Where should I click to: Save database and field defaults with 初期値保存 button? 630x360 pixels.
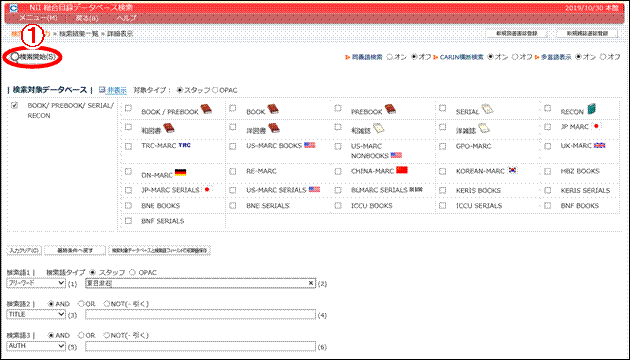[159, 251]
